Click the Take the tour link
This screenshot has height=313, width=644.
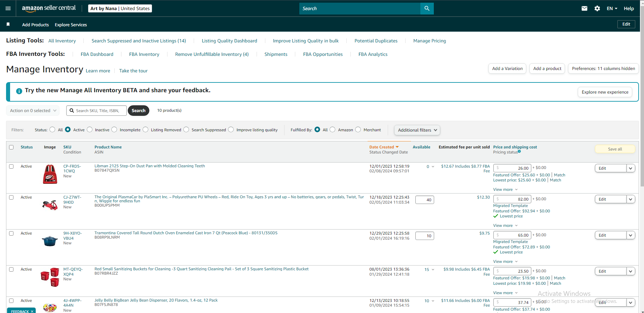pos(134,71)
